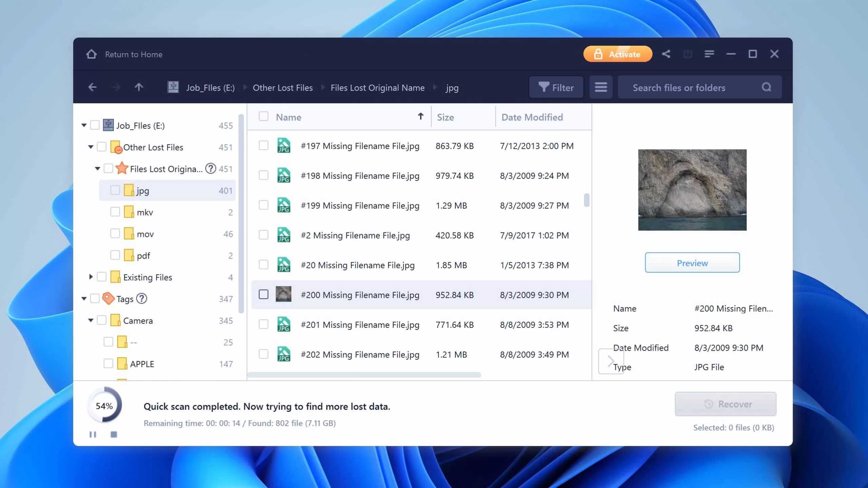This screenshot has height=488, width=868.
Task: Pause the scan in progress
Action: click(93, 434)
